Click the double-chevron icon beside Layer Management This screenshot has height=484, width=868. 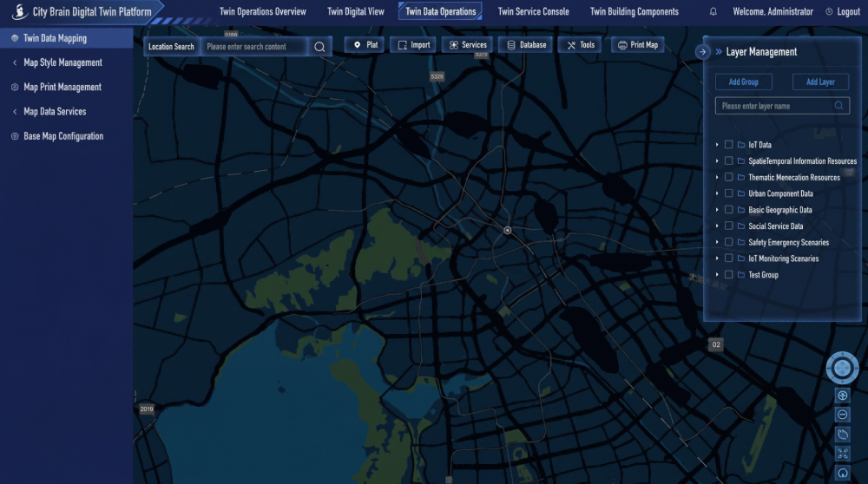[x=719, y=52]
